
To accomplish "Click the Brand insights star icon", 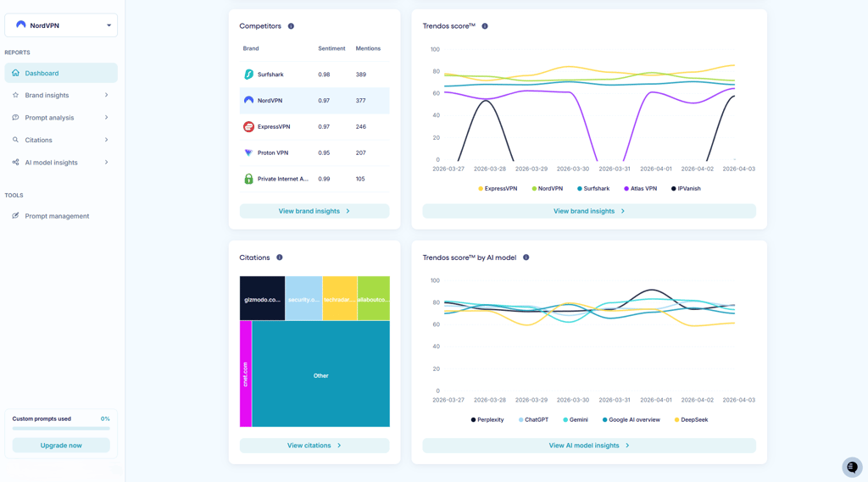I will point(15,95).
